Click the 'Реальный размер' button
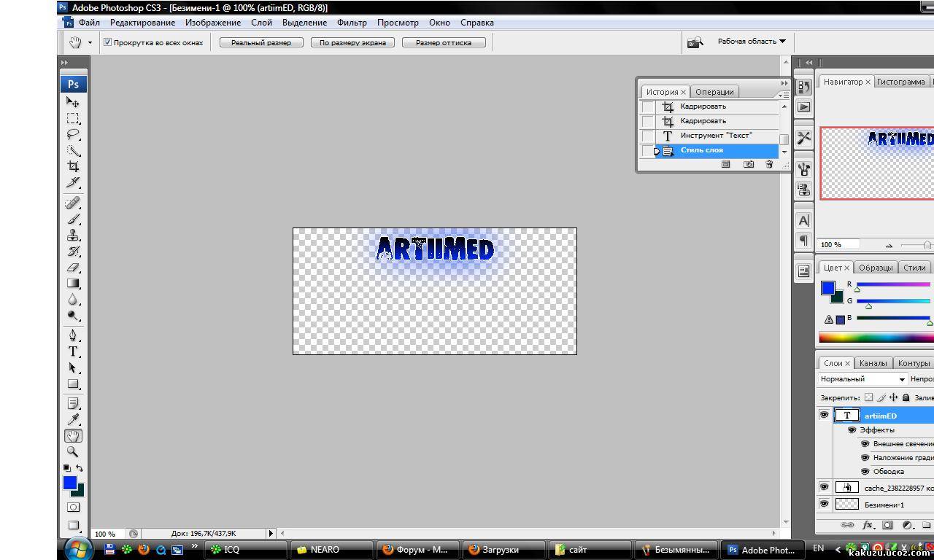Image resolution: width=934 pixels, height=560 pixels. pyautogui.click(x=261, y=42)
